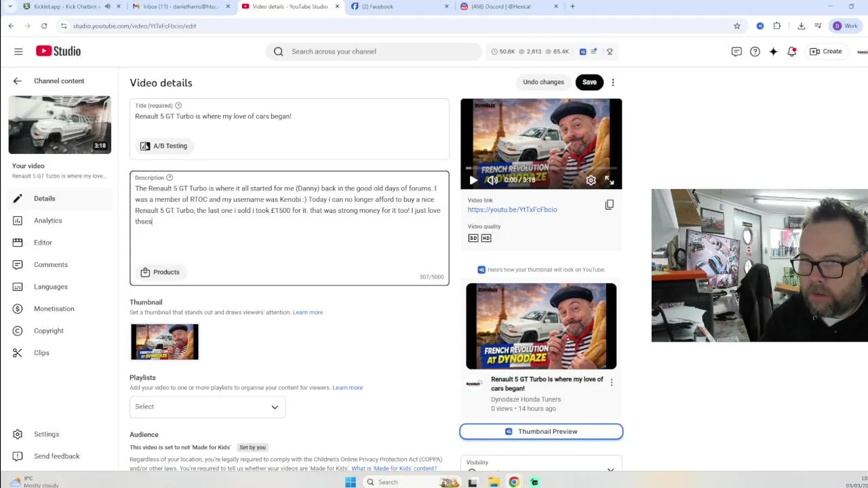Open the youtu.be video link
The image size is (868, 488).
tap(512, 209)
